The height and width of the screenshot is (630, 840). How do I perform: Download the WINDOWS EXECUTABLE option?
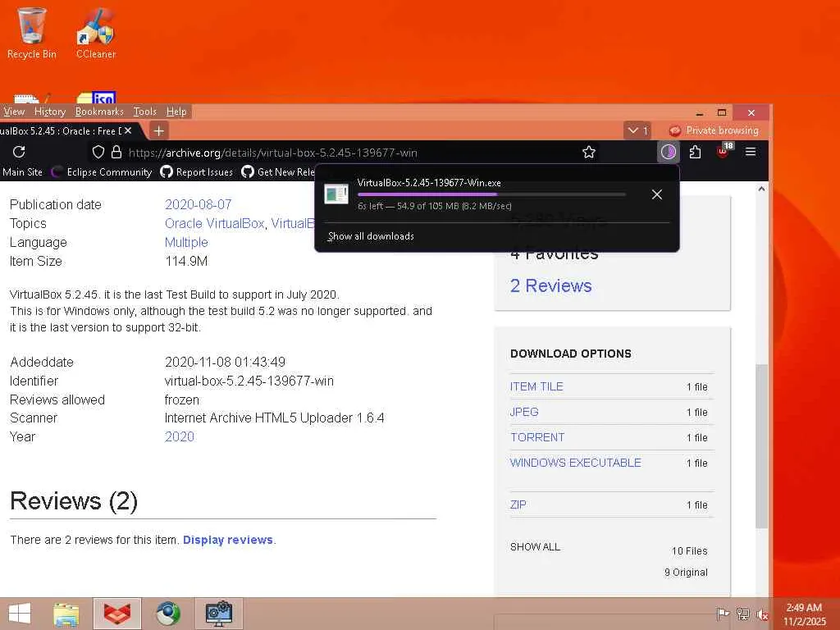[575, 463]
